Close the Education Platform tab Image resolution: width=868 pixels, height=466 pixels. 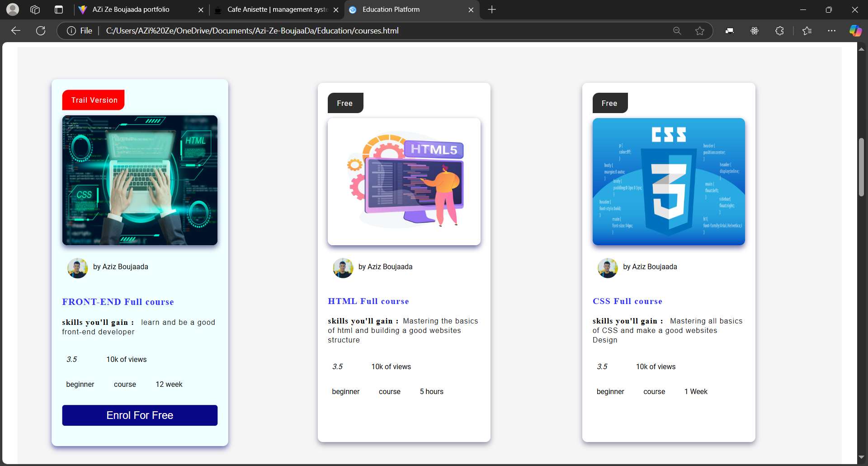point(471,10)
